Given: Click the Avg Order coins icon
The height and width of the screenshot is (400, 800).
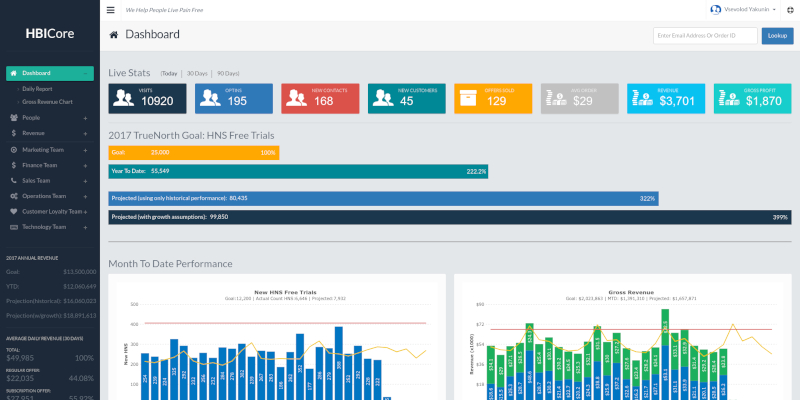Looking at the screenshot, I should tap(555, 97).
